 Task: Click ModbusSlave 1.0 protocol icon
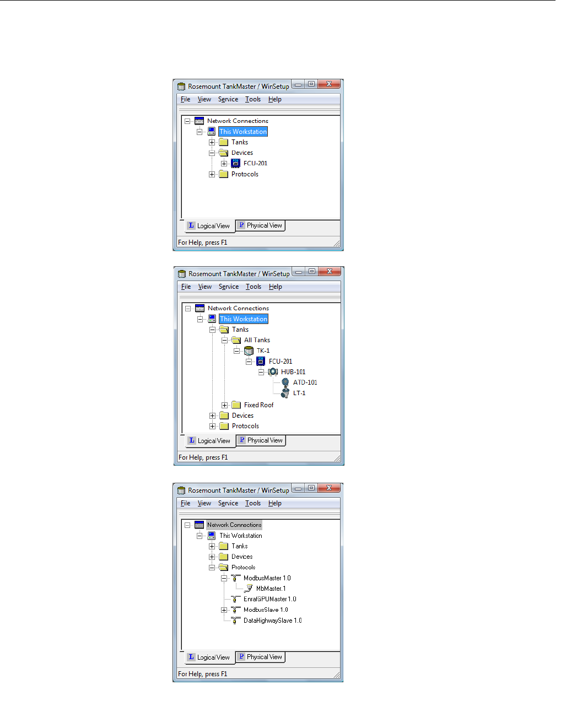236,610
